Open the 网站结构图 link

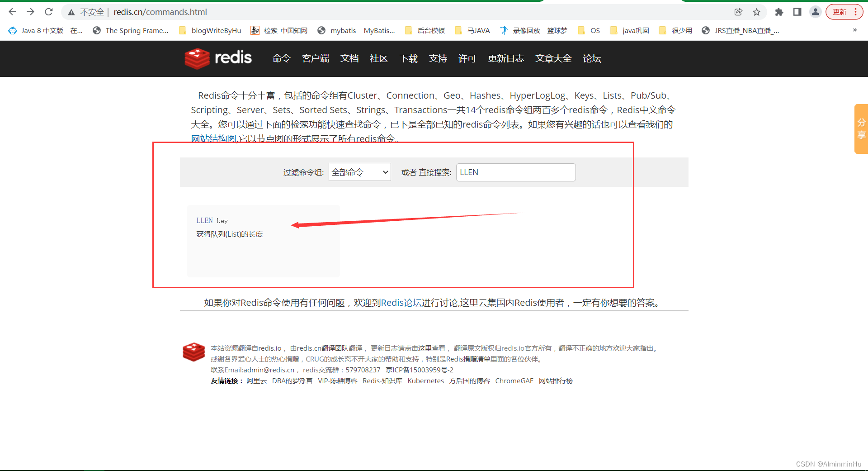tap(214, 138)
